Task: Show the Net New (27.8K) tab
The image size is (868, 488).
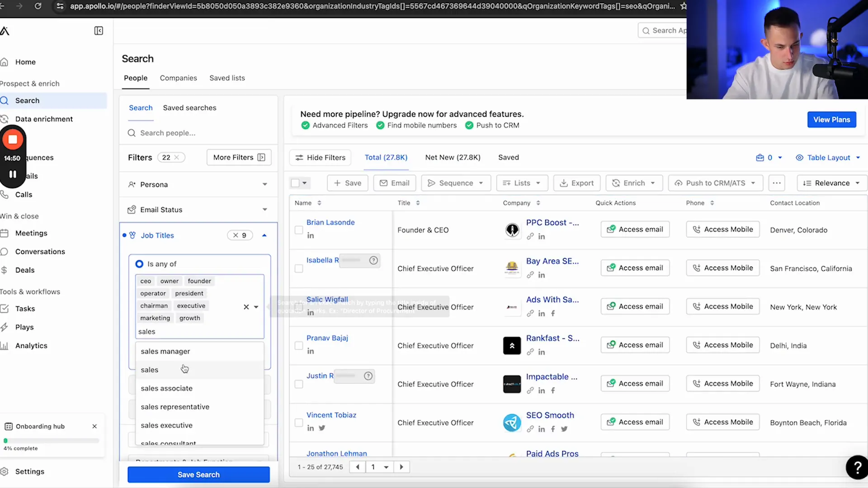Action: pos(453,157)
